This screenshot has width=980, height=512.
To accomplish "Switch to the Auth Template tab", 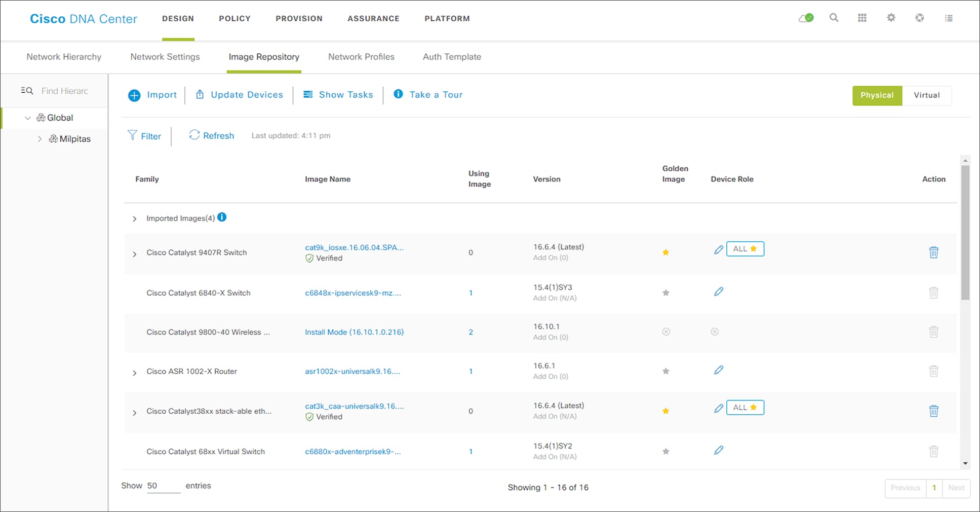I will point(452,57).
